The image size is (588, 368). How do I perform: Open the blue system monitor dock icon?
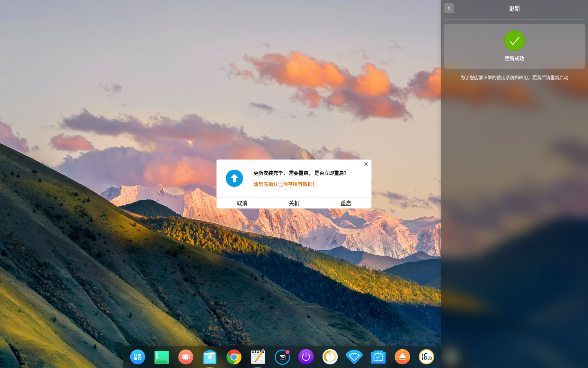[378, 357]
